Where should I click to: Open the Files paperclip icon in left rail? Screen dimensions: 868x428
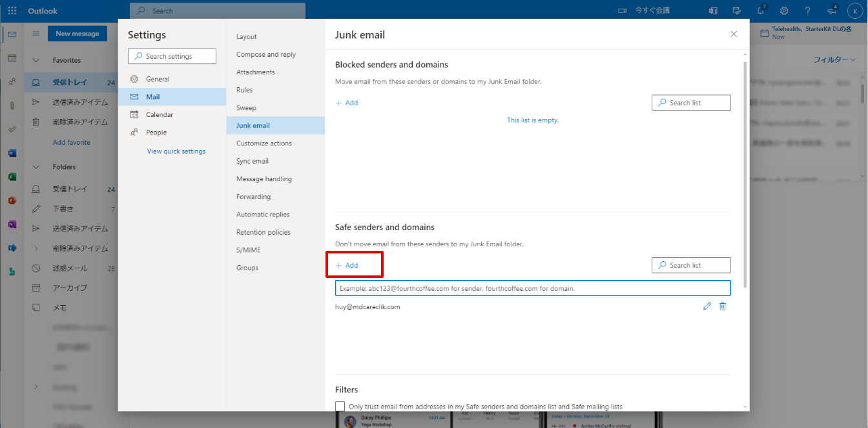[x=12, y=105]
